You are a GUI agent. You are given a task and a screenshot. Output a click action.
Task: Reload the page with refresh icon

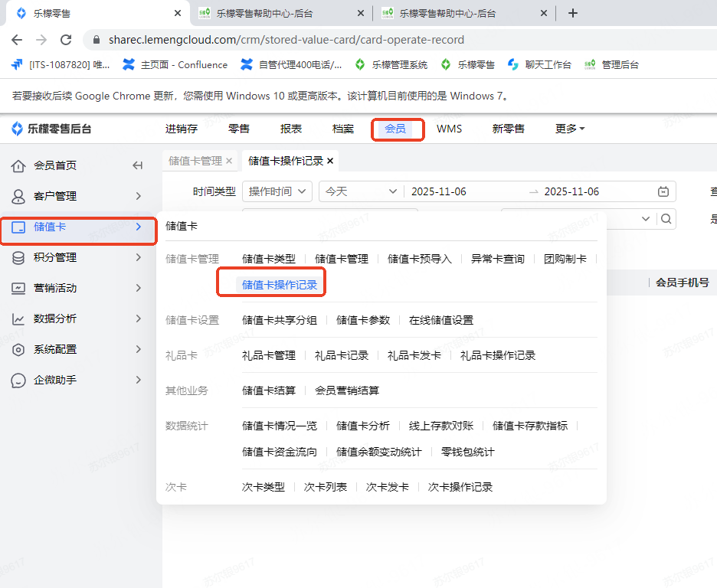(66, 40)
